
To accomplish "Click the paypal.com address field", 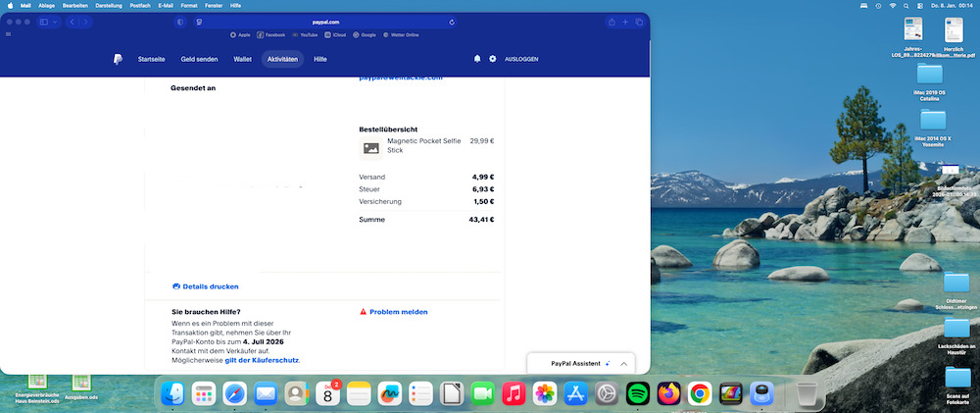I will [x=327, y=22].
